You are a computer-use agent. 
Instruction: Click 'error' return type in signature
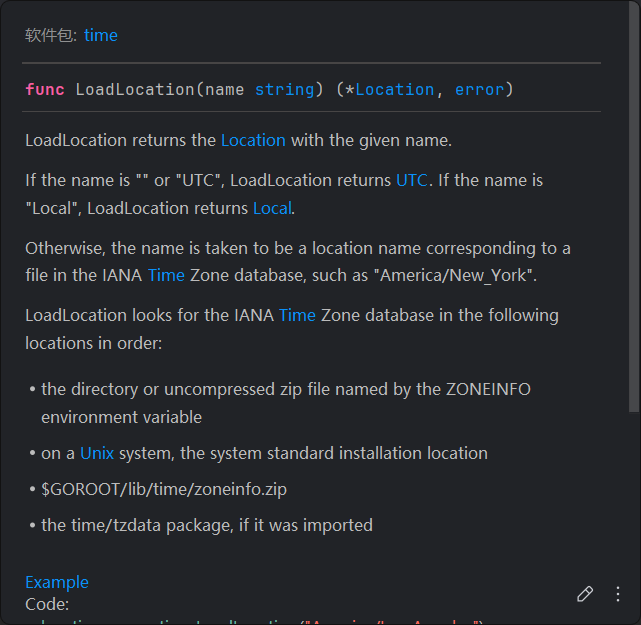pos(479,89)
